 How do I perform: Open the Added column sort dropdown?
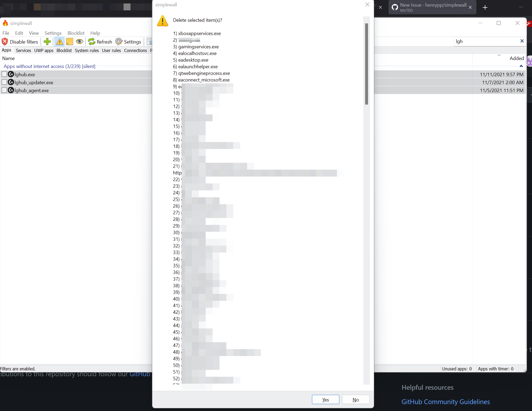pyautogui.click(x=499, y=55)
